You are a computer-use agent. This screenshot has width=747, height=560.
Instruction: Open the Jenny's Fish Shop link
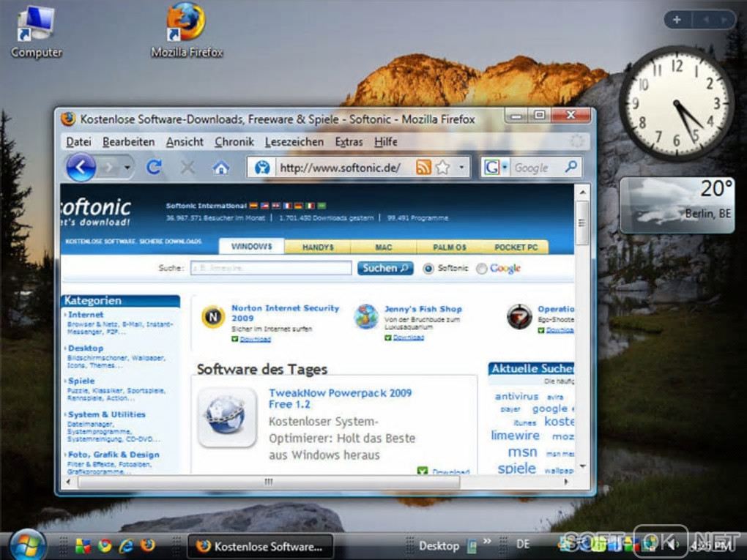click(423, 309)
